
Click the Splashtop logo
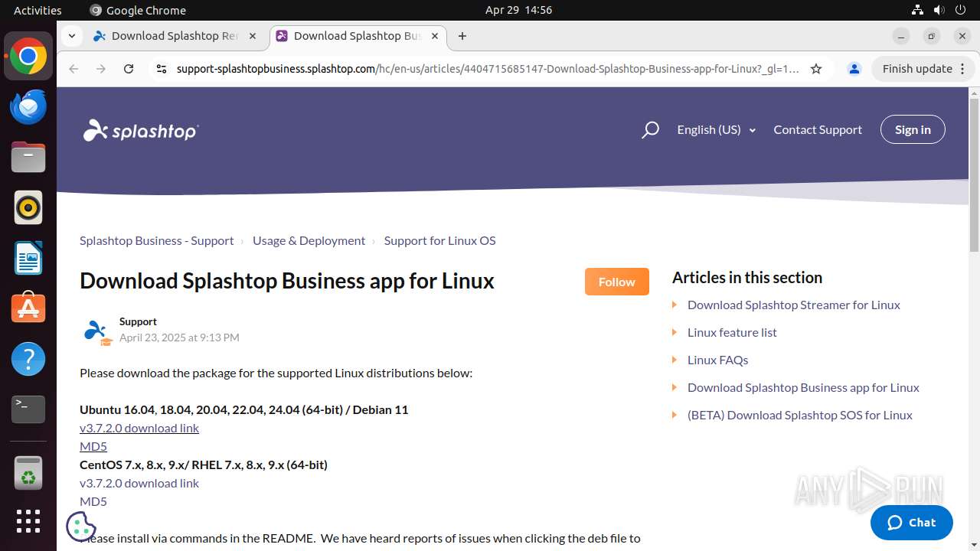point(141,131)
